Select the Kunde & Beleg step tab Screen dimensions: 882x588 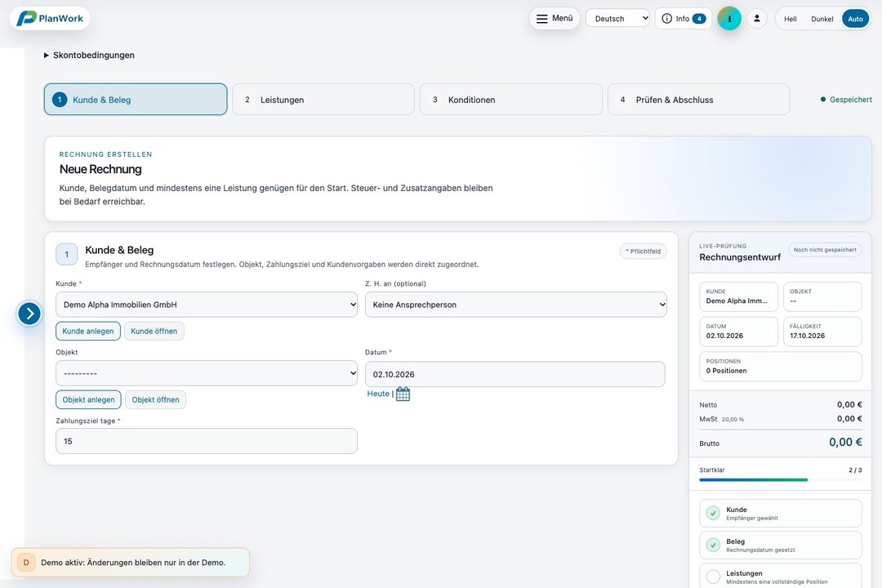click(136, 100)
